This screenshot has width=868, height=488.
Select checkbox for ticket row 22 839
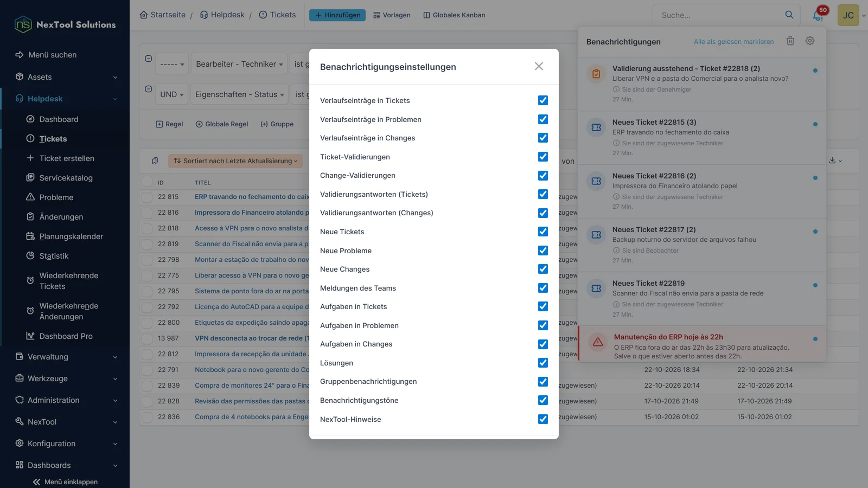(x=147, y=386)
